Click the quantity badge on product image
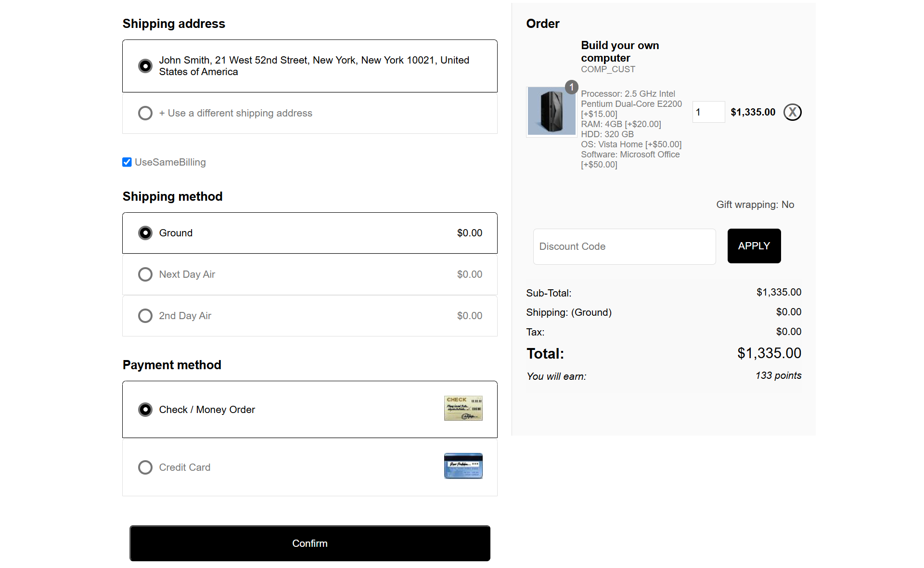Viewport: 924px width, 568px height. tap(571, 87)
